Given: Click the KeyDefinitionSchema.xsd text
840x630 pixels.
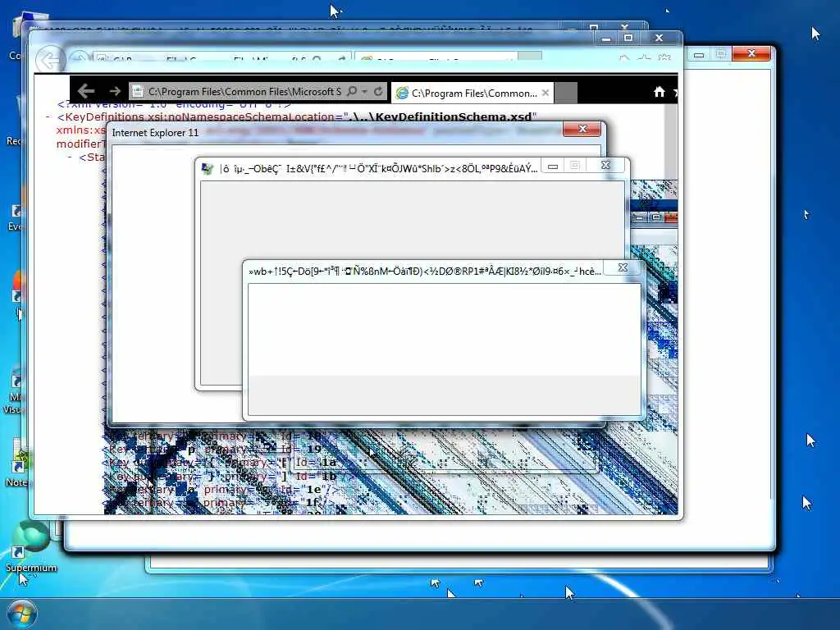Looking at the screenshot, I should pos(454,116).
